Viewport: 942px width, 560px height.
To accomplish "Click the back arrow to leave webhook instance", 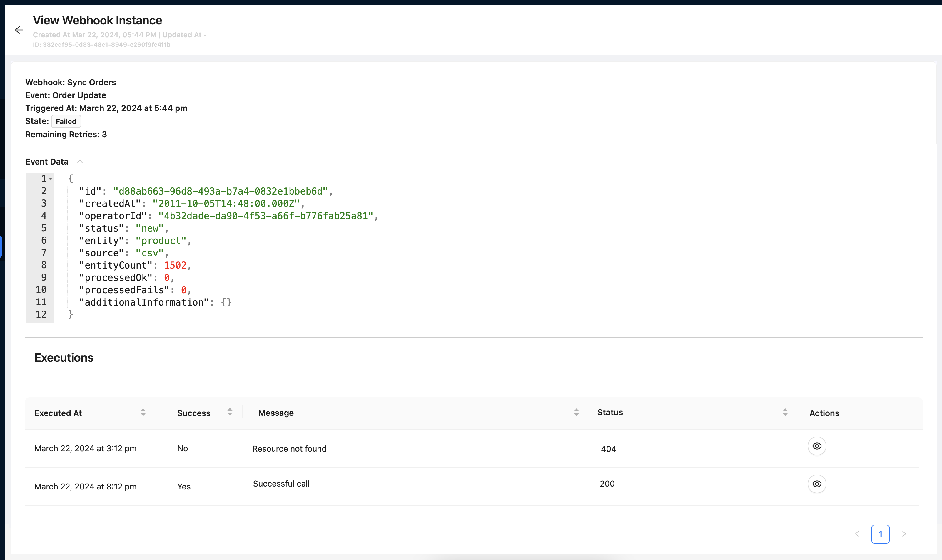I will (x=19, y=30).
